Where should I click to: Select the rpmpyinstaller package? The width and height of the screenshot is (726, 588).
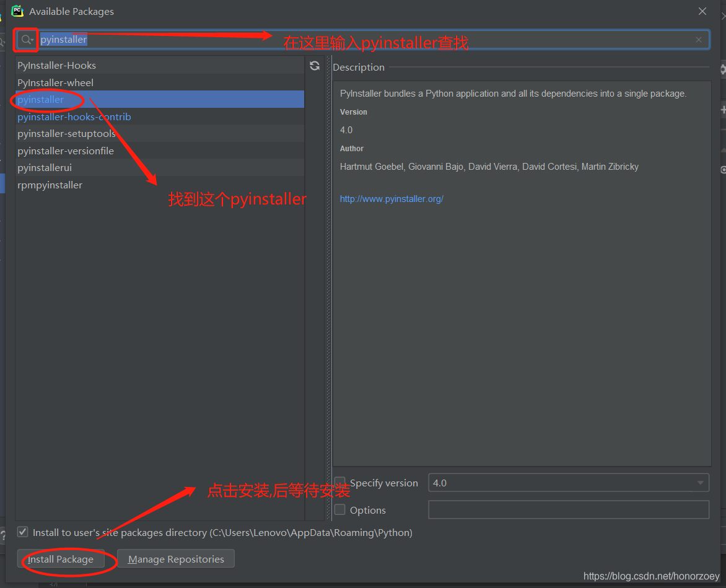tap(50, 185)
